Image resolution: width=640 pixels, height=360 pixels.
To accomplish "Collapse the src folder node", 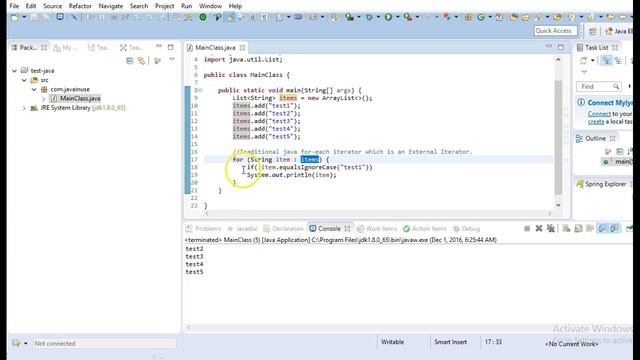I will point(24,80).
